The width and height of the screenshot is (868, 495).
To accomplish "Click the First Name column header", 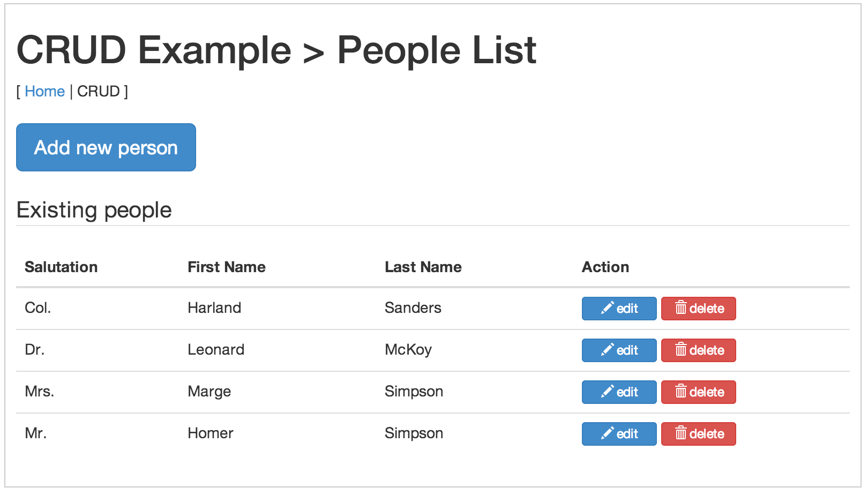I will [x=226, y=267].
